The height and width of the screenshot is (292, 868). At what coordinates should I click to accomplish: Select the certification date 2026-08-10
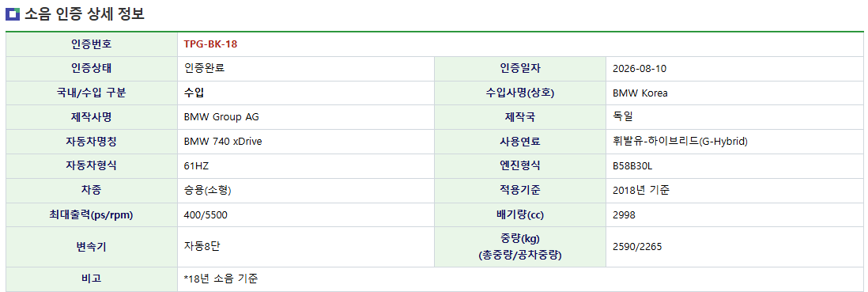click(x=640, y=69)
